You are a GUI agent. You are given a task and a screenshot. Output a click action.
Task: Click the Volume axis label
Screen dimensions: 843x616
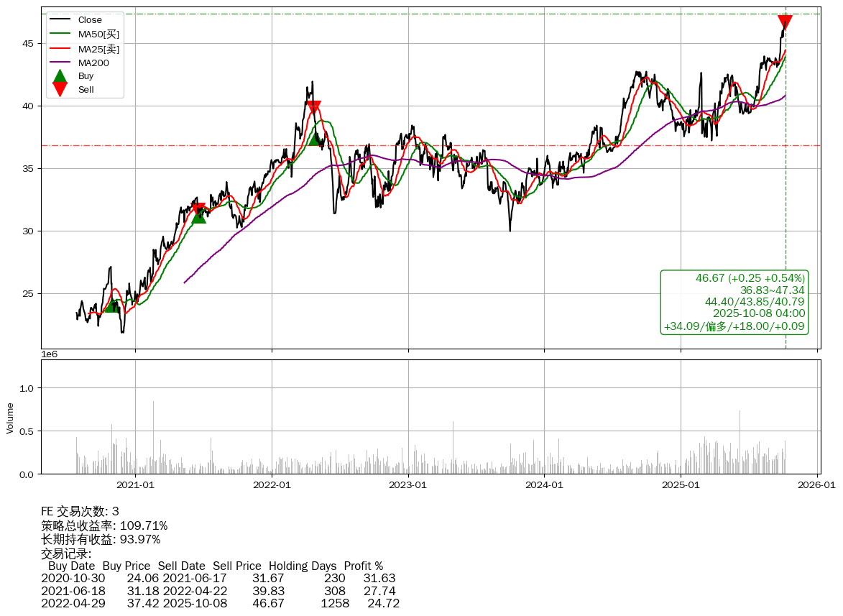(x=10, y=418)
